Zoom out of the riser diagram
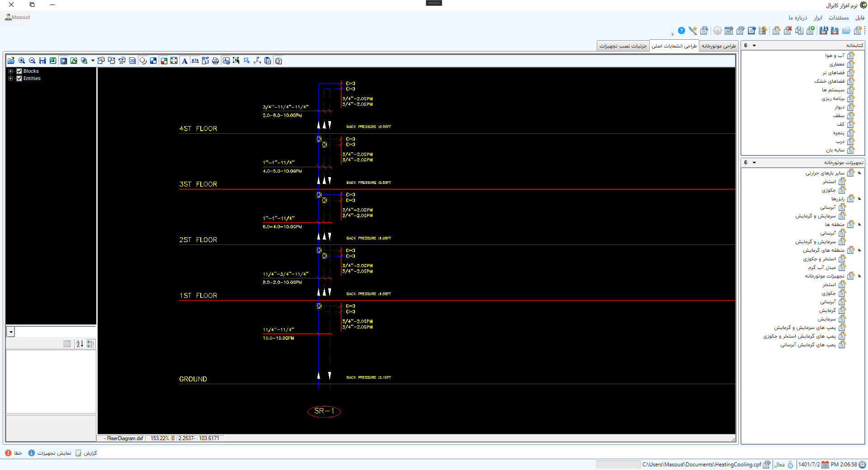This screenshot has width=868, height=470. (x=32, y=61)
